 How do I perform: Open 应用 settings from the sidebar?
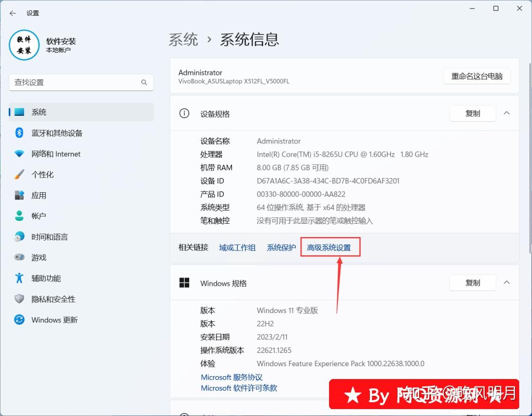pyautogui.click(x=39, y=195)
